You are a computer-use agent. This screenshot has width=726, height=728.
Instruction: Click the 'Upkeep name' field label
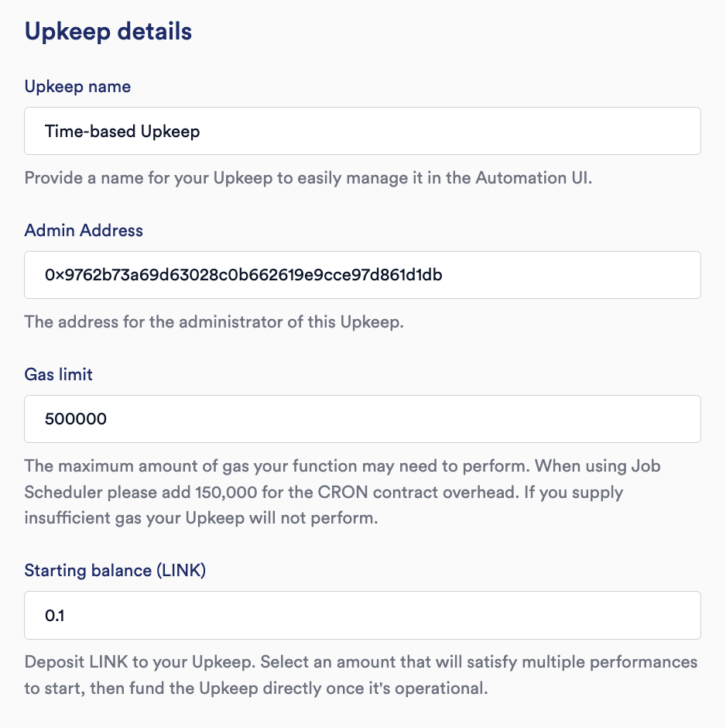point(77,87)
